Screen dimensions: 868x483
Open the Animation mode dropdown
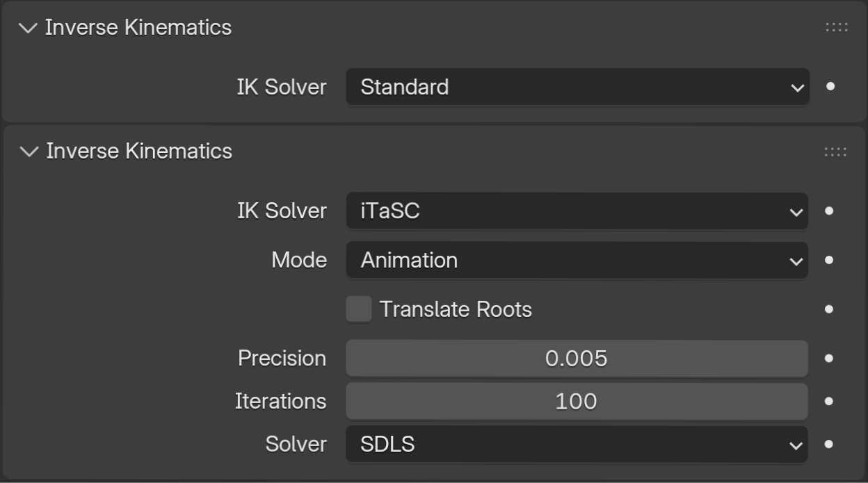pyautogui.click(x=577, y=260)
